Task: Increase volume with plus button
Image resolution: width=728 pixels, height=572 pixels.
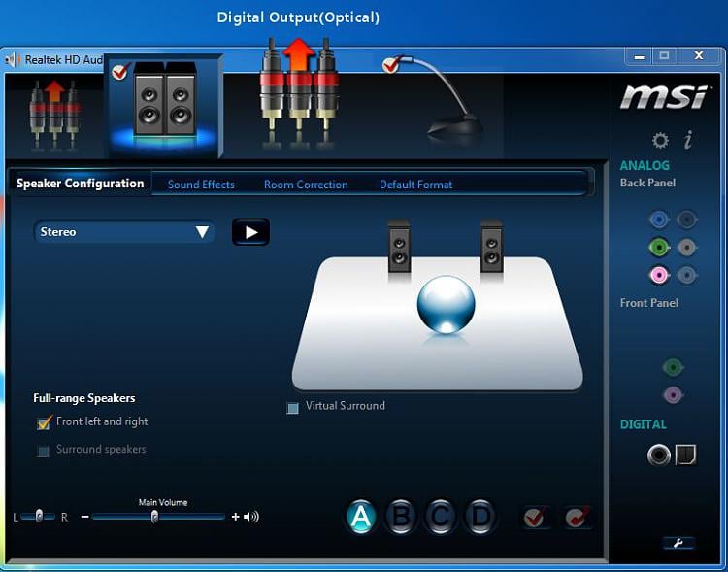Action: point(236,517)
